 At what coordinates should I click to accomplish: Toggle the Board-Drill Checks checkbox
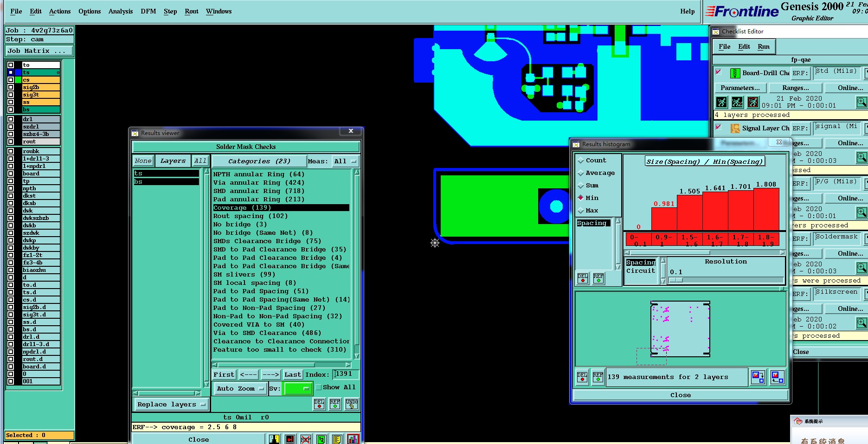click(719, 72)
